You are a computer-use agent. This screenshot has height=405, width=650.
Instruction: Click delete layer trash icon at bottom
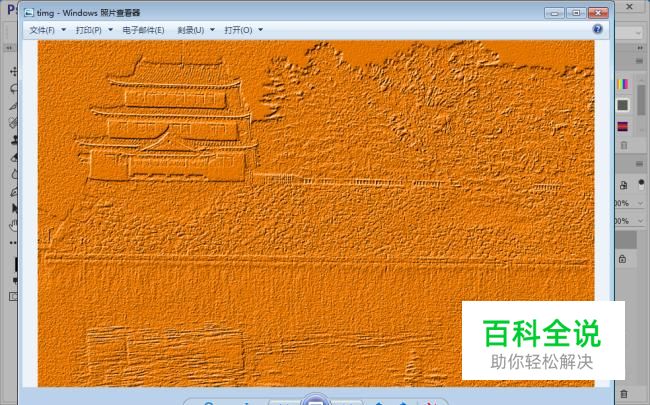tap(624, 393)
